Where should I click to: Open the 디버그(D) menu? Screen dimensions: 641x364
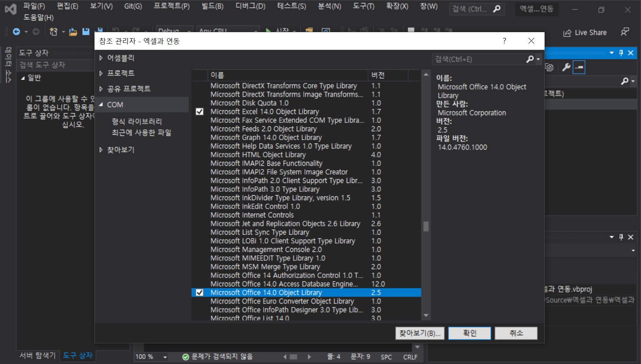pos(250,6)
